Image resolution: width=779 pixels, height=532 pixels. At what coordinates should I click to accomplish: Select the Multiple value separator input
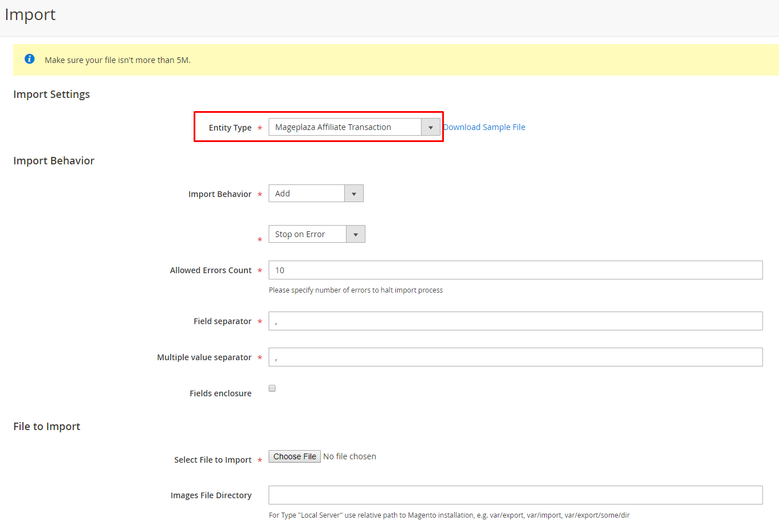516,357
